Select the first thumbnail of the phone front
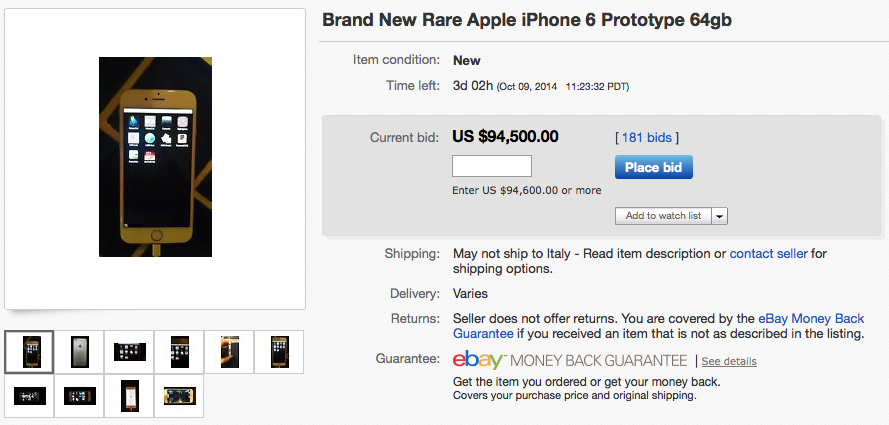The width and height of the screenshot is (889, 425). pos(30,352)
